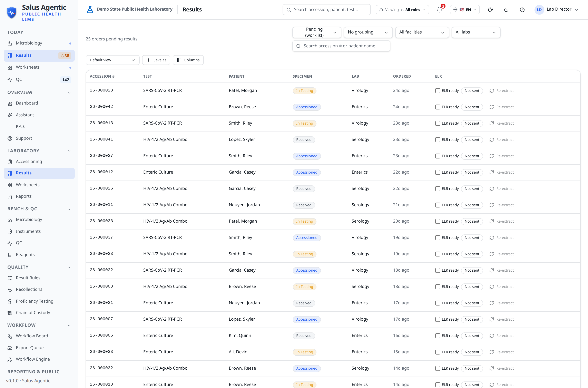Sort by the ORDERED column header
This screenshot has height=388, width=588.
point(402,76)
